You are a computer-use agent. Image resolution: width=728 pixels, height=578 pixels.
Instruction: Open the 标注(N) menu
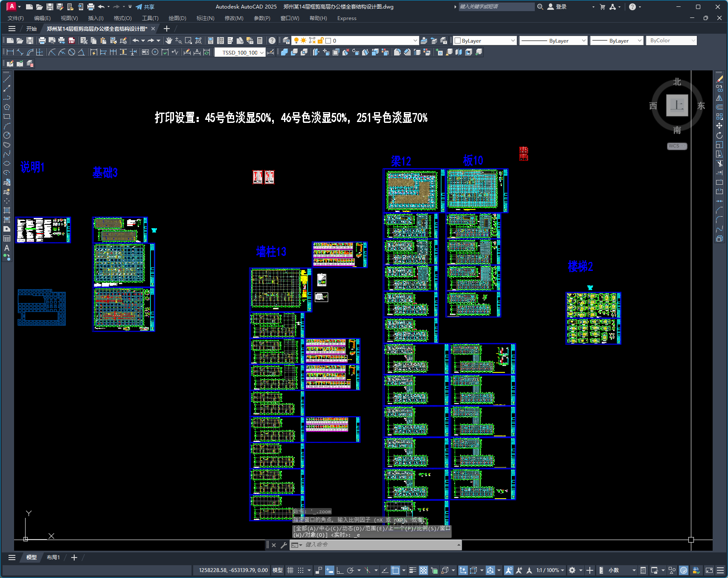coord(205,18)
